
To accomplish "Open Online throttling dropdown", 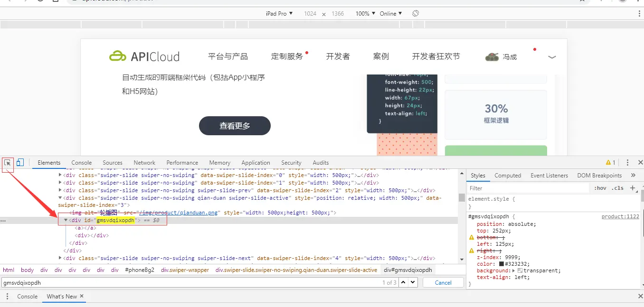I will 391,13.
